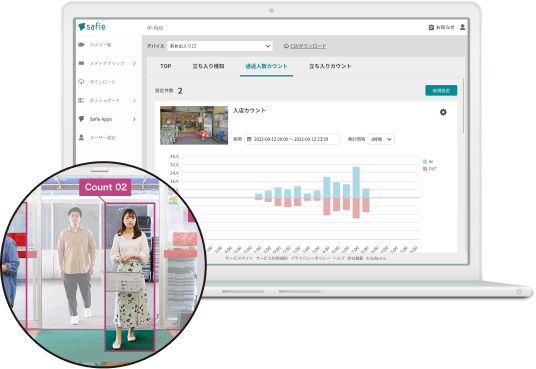Click the Safie logo
The width and height of the screenshot is (536, 369).
(x=92, y=27)
